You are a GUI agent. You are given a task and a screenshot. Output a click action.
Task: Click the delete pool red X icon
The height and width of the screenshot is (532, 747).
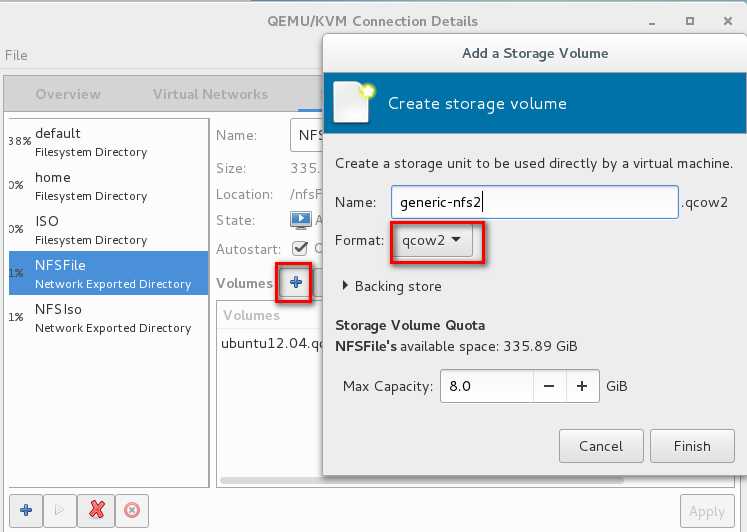(x=96, y=510)
